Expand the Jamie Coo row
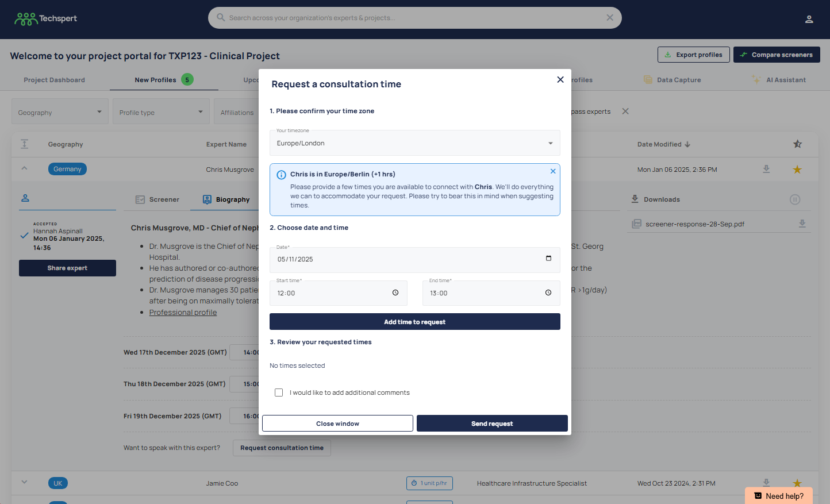The width and height of the screenshot is (830, 504). coord(24,483)
